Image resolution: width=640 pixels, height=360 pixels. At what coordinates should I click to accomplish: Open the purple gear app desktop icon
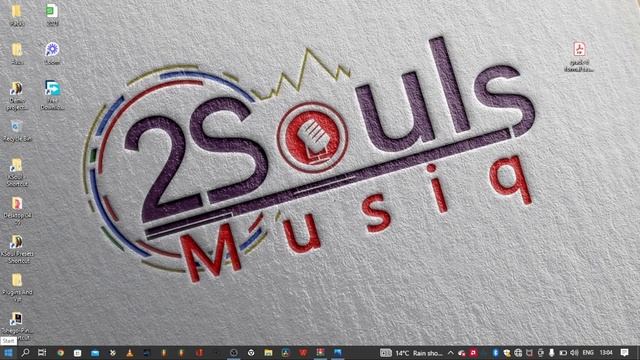(52, 53)
